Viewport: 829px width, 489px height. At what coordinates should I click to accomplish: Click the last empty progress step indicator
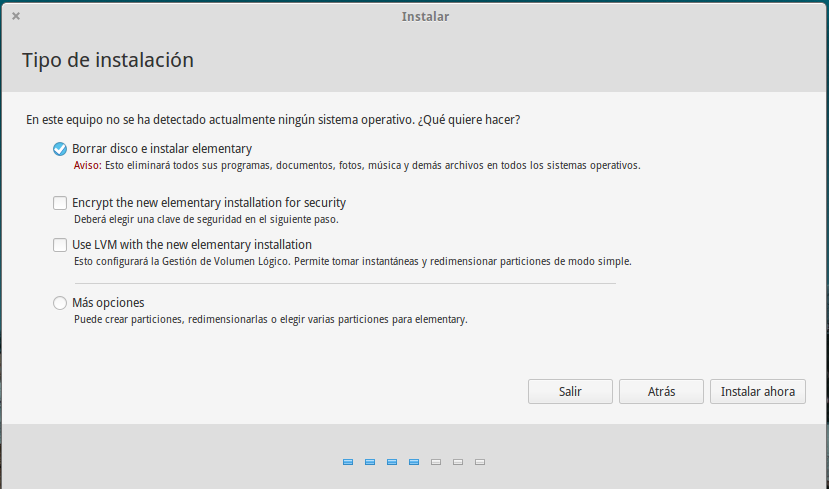[x=480, y=462]
